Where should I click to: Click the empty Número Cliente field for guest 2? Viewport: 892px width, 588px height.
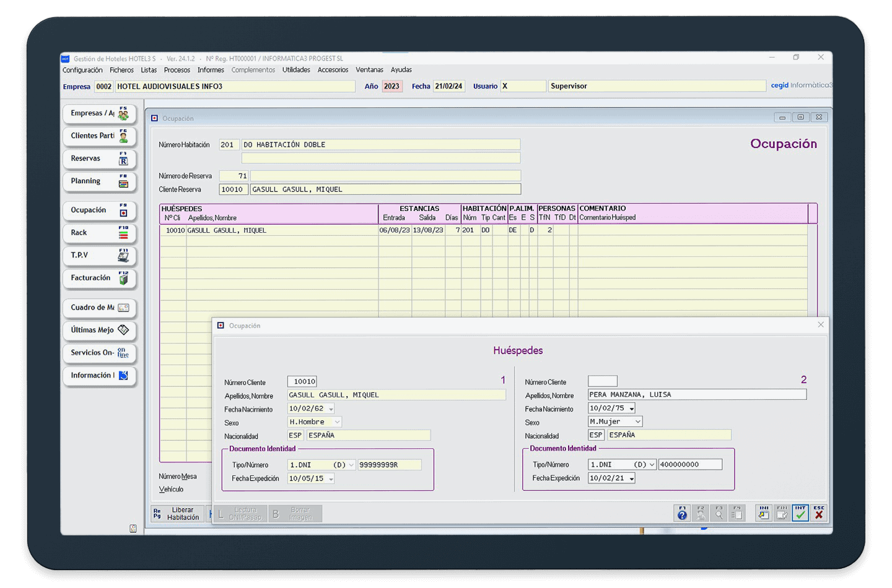click(602, 381)
